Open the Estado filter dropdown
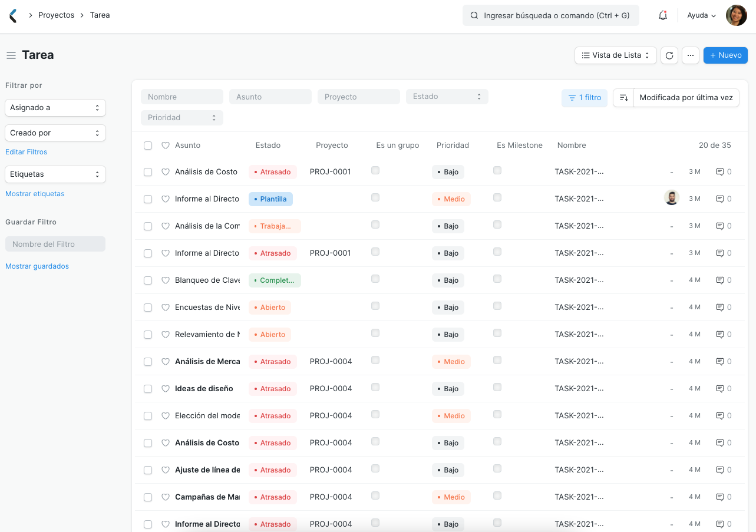The image size is (756, 532). point(447,97)
